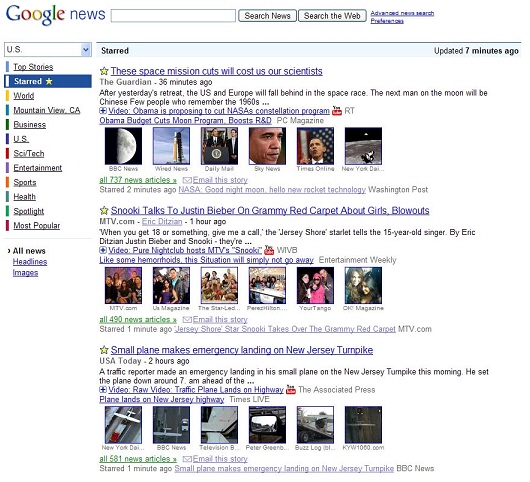Image resolution: width=530 pixels, height=482 pixels.
Task: Open Obama Budget Cuts Moon Program link
Action: (x=185, y=120)
